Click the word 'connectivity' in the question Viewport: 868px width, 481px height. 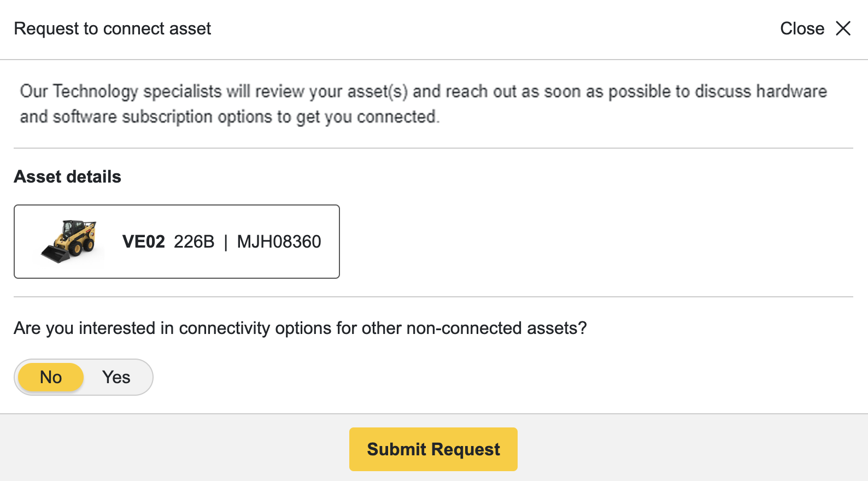point(224,328)
